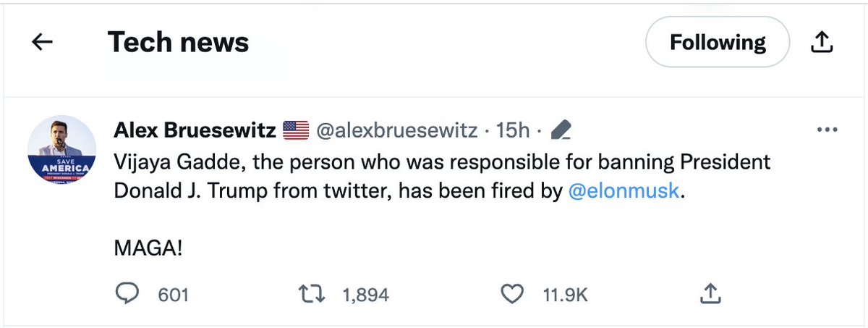
Task: Click the American flag emoji
Action: 295,131
